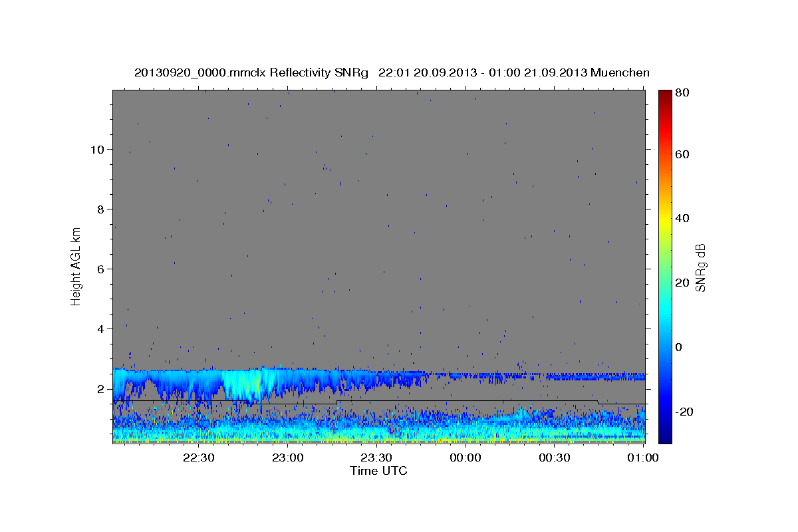Click the height axis label 2
The height and width of the screenshot is (532, 798).
[100, 389]
